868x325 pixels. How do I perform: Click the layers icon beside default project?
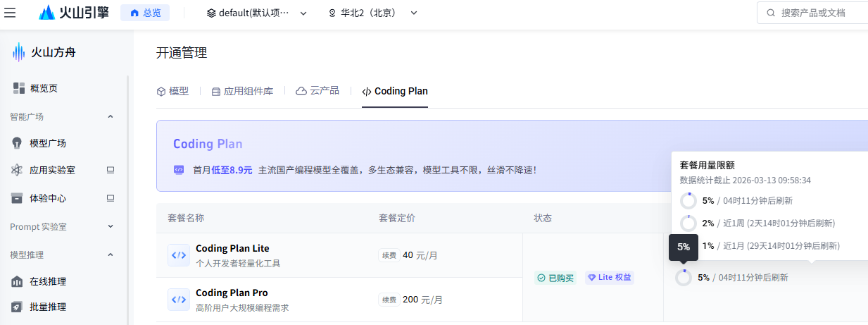(211, 13)
